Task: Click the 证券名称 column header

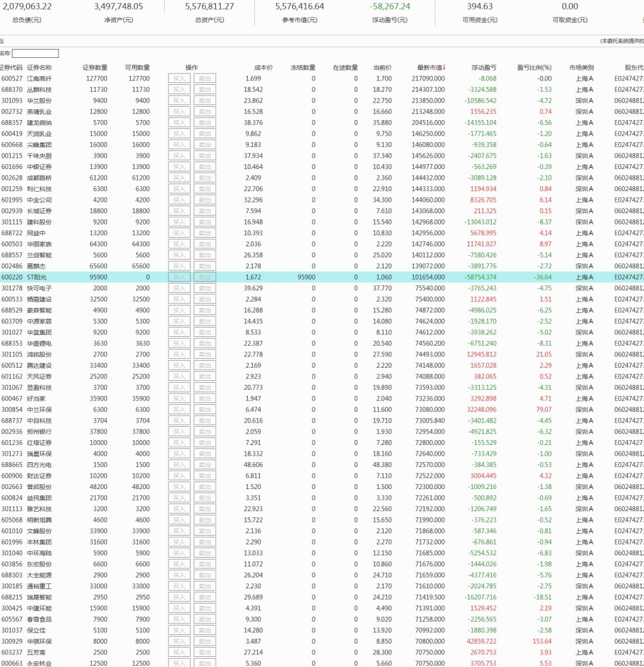Action: pyautogui.click(x=39, y=68)
